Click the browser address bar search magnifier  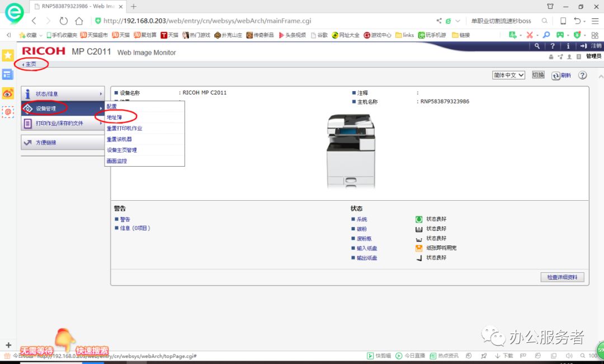click(x=544, y=21)
